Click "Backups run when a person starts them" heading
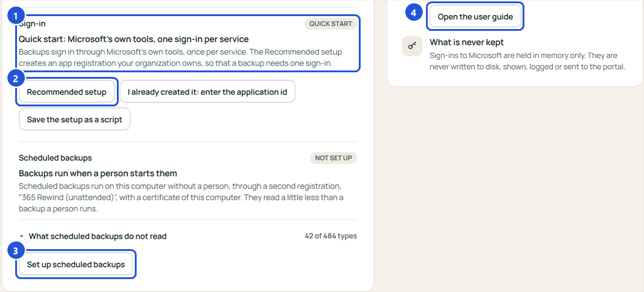Screen dimensions: 644x292 click(x=98, y=174)
